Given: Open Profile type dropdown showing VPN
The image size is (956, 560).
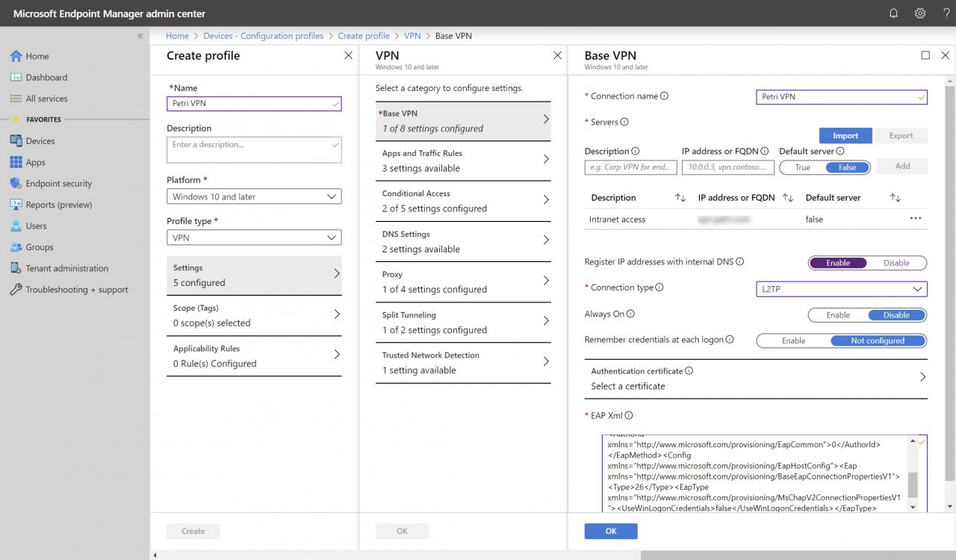Looking at the screenshot, I should pyautogui.click(x=254, y=237).
